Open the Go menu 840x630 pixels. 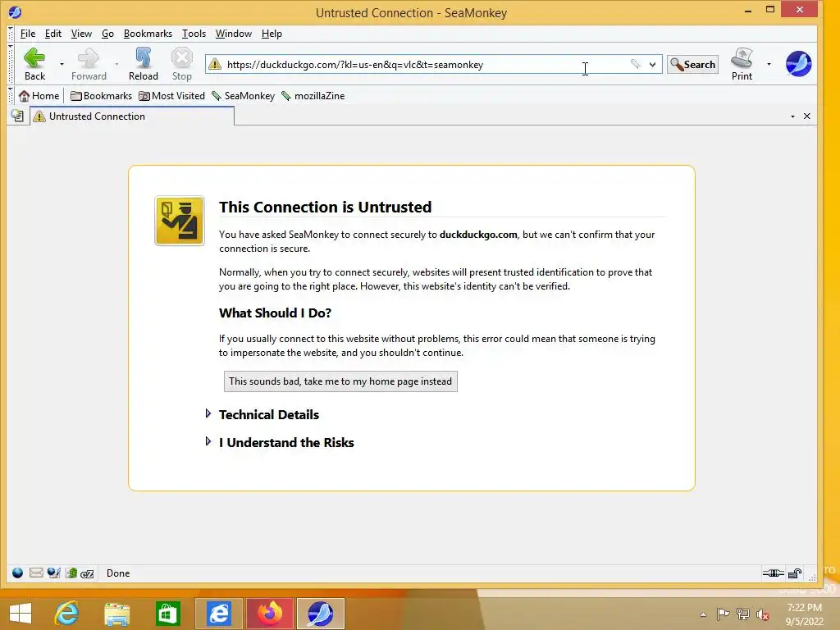(x=107, y=34)
